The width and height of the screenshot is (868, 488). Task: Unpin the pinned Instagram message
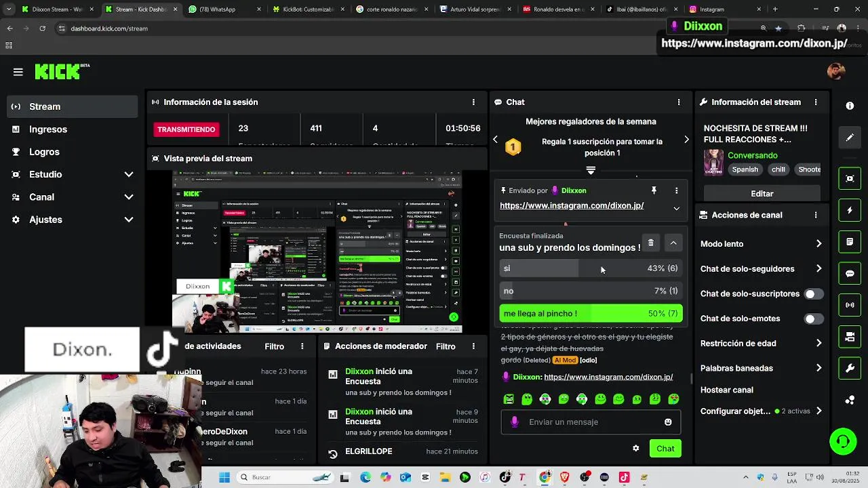tap(654, 190)
